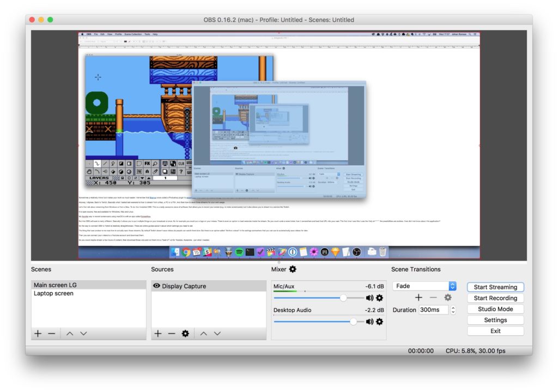The height and width of the screenshot is (392, 558).
Task: Mute the Desktop Audio channel
Action: tap(370, 322)
